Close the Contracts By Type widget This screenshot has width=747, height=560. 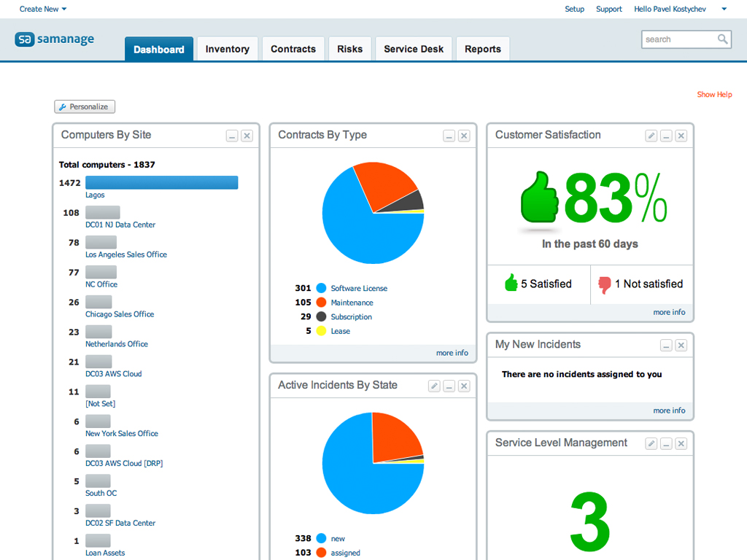click(464, 136)
